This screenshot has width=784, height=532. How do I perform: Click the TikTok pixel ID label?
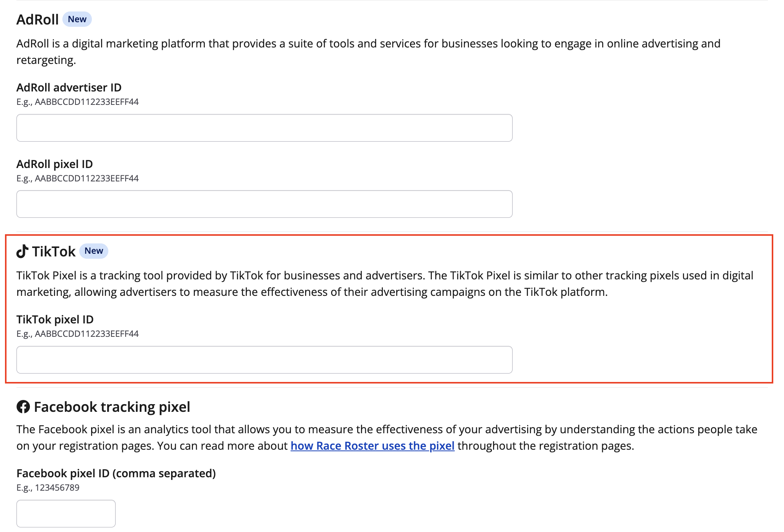(x=55, y=320)
